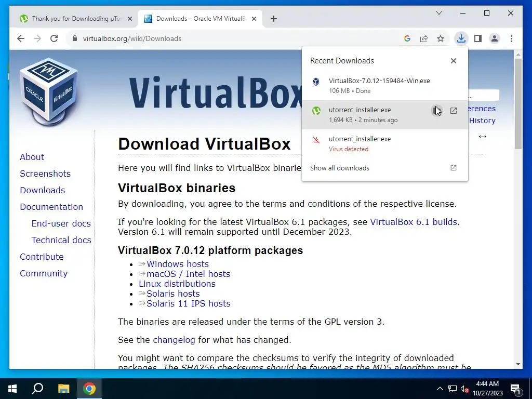Expand tab search chevron in title bar
The height and width of the screenshot is (399, 532).
tap(438, 13)
